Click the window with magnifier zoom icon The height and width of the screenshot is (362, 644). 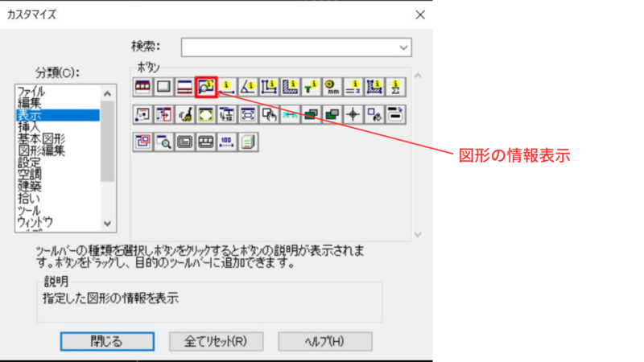click(x=163, y=142)
